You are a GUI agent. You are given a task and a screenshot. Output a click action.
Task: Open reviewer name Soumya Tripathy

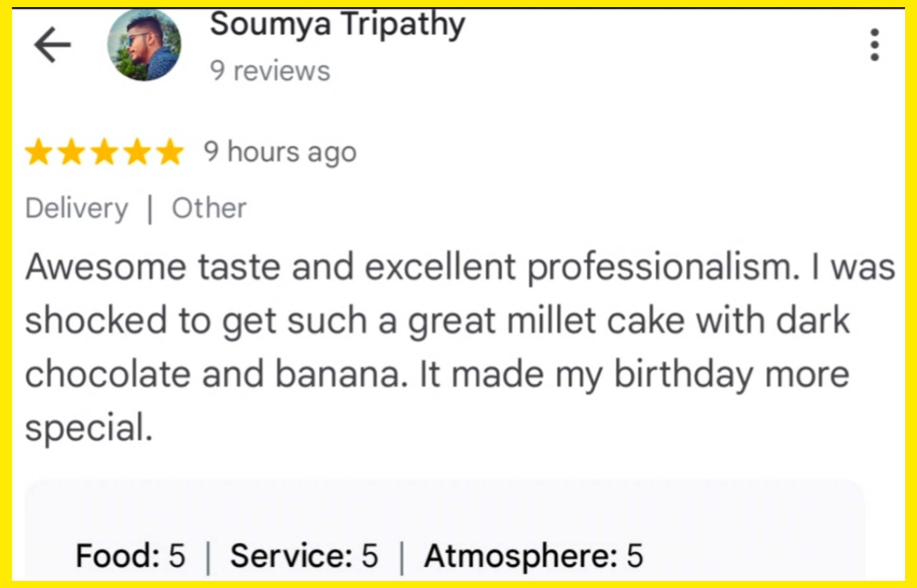[x=337, y=24]
